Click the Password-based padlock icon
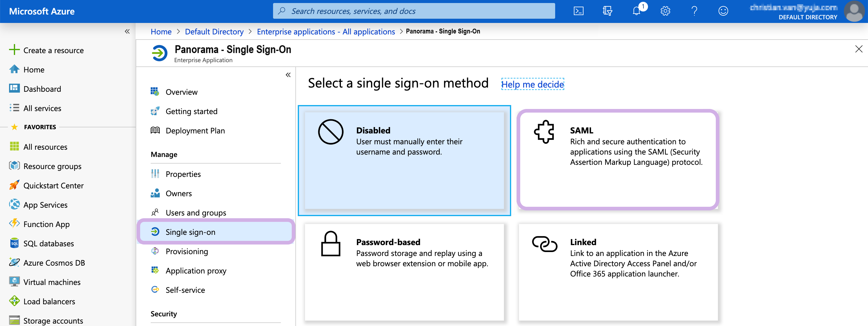The height and width of the screenshot is (326, 868). (331, 244)
